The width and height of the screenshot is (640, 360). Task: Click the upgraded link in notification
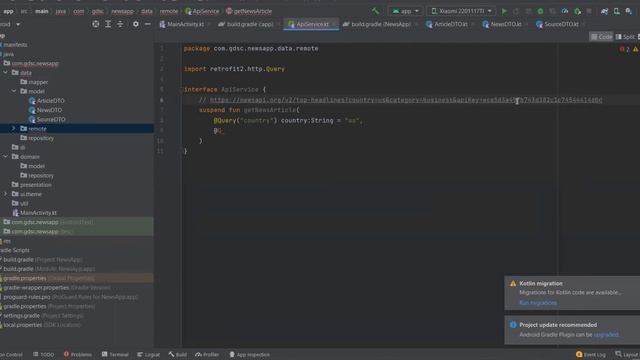tap(606, 334)
